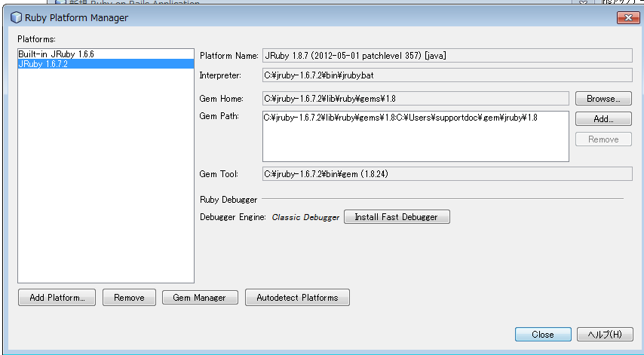
Task: Open help with the ヘルプ(H) button
Action: [605, 335]
